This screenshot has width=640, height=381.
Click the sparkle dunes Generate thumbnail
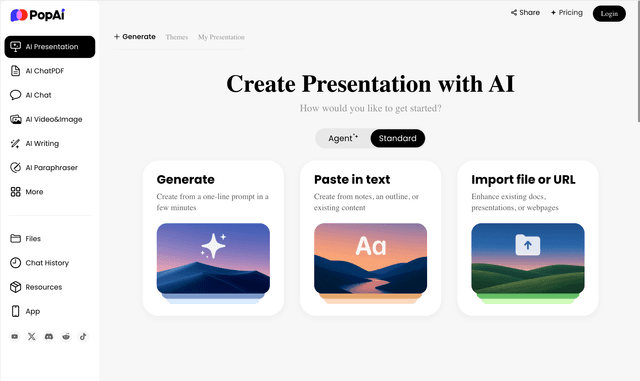coord(213,259)
